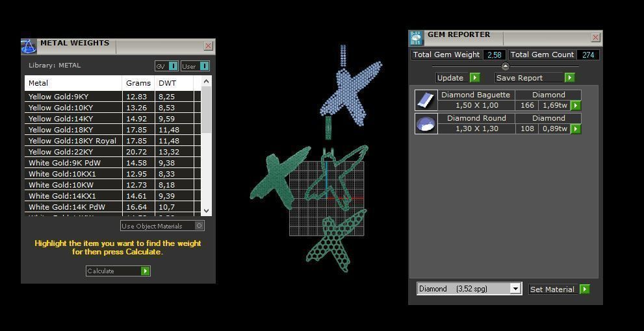This screenshot has width=644, height=331.
Task: Select the White Gold:9K PdW row
Action: 112,163
